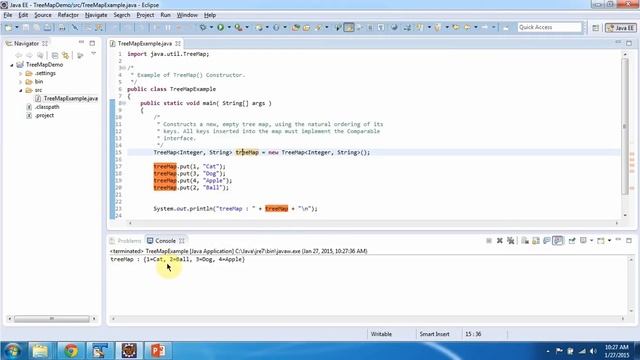Click the Toggle Mark Occurrences toolbar icon
The height and width of the screenshot is (360, 640).
click(x=349, y=27)
